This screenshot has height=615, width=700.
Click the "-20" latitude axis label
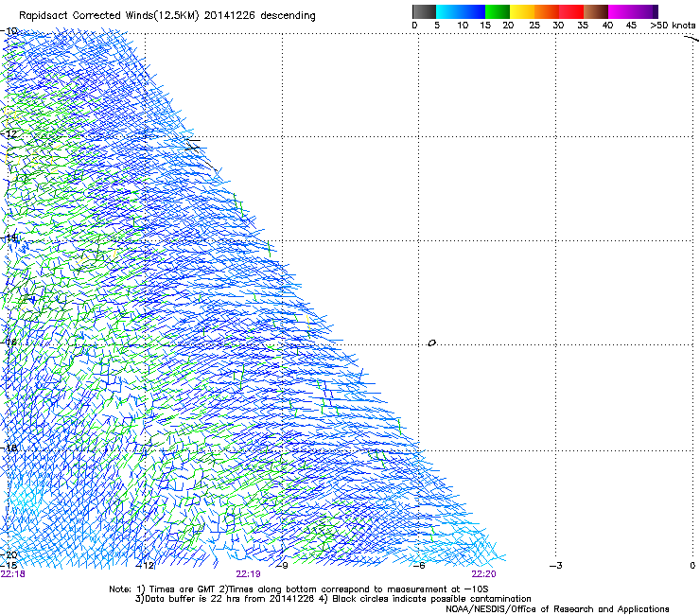pyautogui.click(x=9, y=555)
